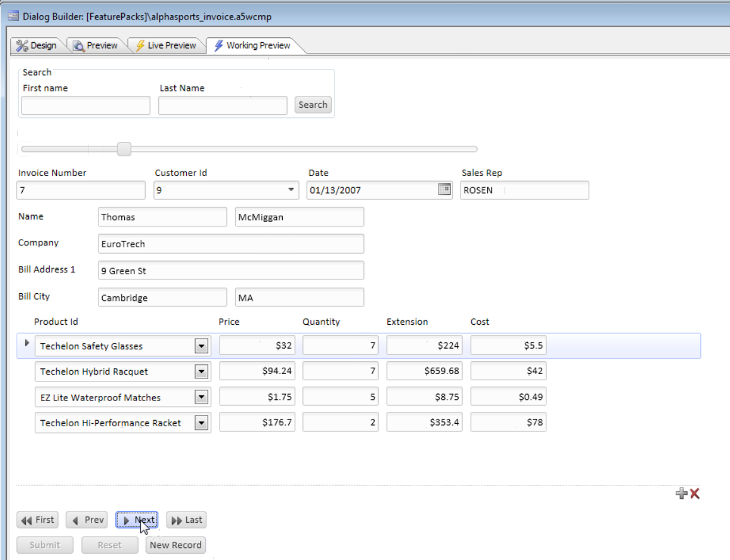Go to Prev record
Screen dimensions: 730x560
(87, 520)
